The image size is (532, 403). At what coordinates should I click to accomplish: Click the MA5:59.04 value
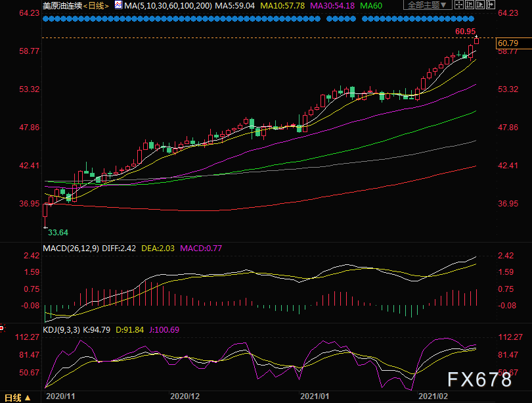click(234, 5)
